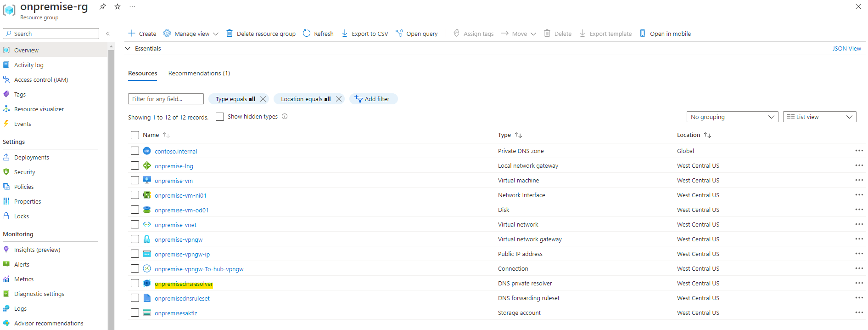Open the onpremise-vpngw-To-hub-vpngw connection link
868x330 pixels.
click(x=199, y=269)
